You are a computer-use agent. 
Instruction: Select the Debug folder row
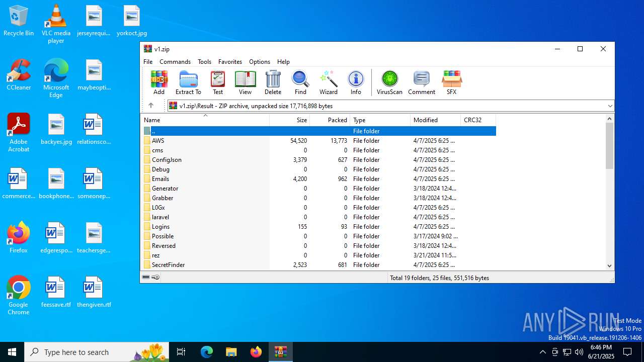(318, 169)
